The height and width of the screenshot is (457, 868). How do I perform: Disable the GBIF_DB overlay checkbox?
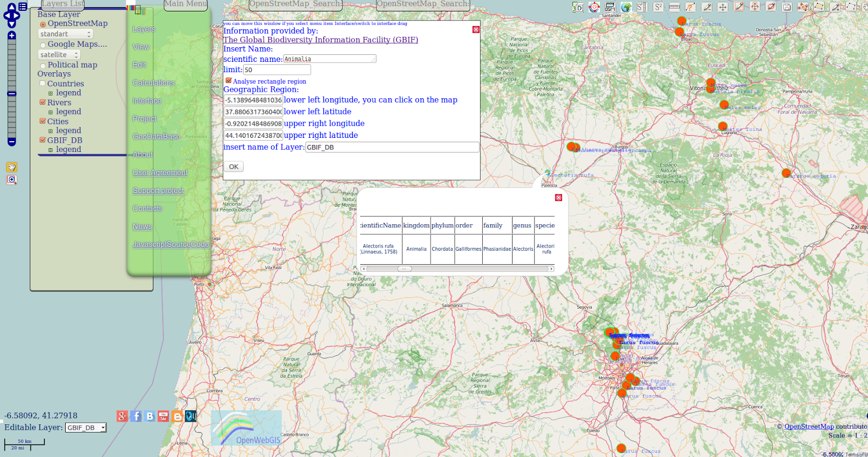click(42, 139)
